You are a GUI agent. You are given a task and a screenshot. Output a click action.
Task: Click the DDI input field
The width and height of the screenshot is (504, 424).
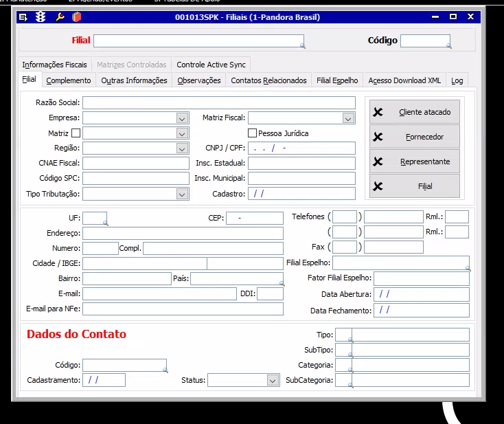point(270,293)
